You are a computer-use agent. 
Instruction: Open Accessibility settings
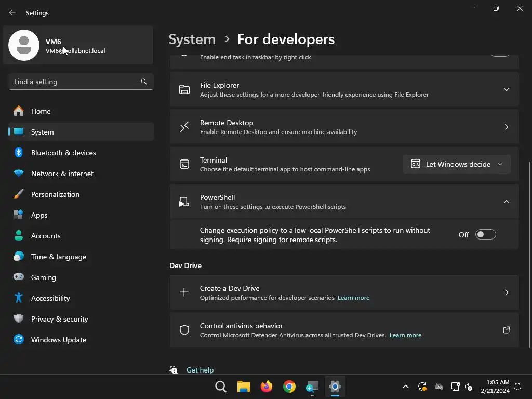pos(81,298)
